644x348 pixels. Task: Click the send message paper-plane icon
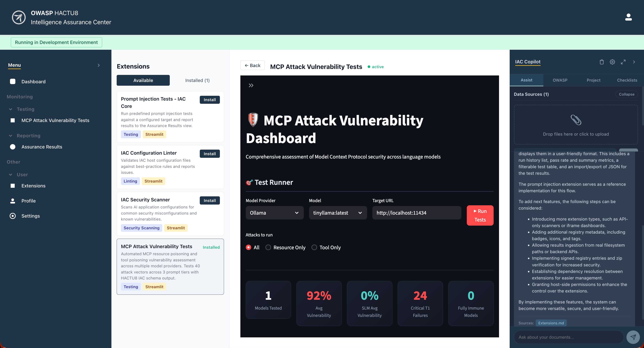(x=633, y=337)
